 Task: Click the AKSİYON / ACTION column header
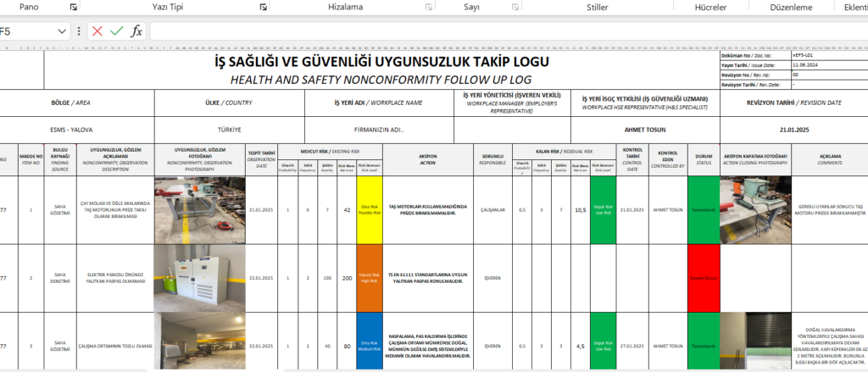pyautogui.click(x=428, y=159)
